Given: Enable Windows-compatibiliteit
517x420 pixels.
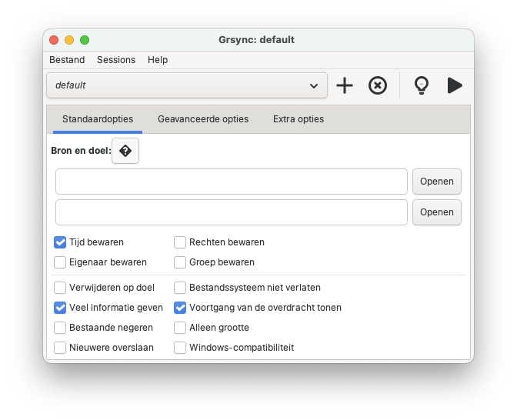Looking at the screenshot, I should (x=180, y=348).
